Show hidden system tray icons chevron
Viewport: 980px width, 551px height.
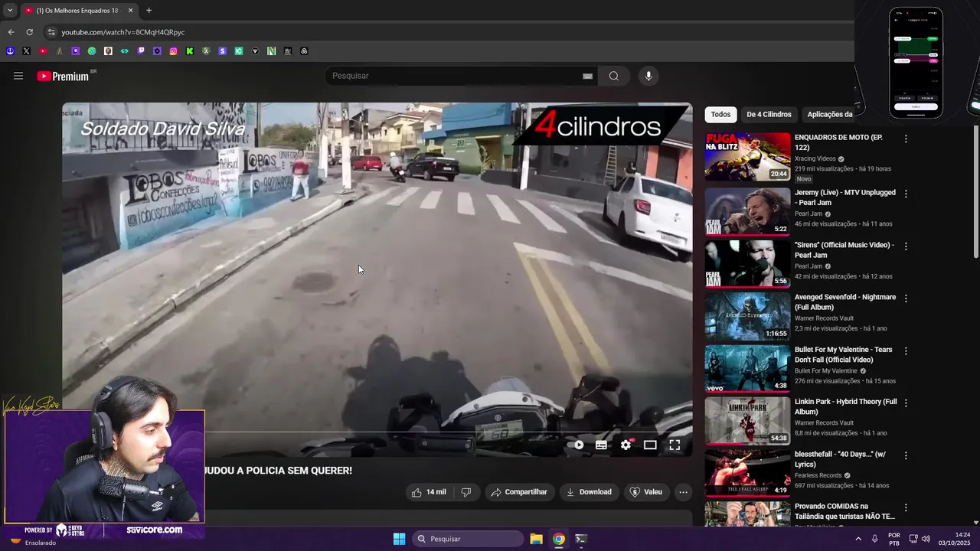point(857,539)
